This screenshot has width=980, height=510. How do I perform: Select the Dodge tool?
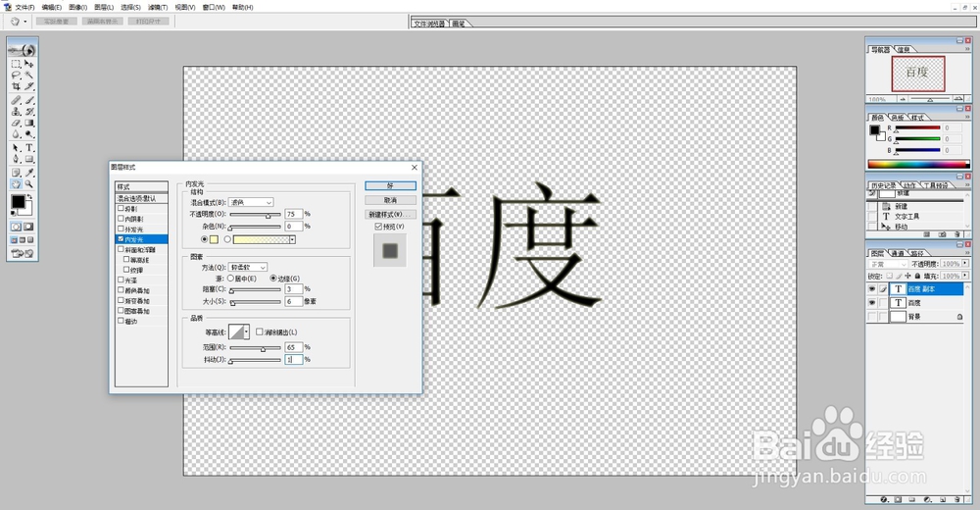point(28,134)
